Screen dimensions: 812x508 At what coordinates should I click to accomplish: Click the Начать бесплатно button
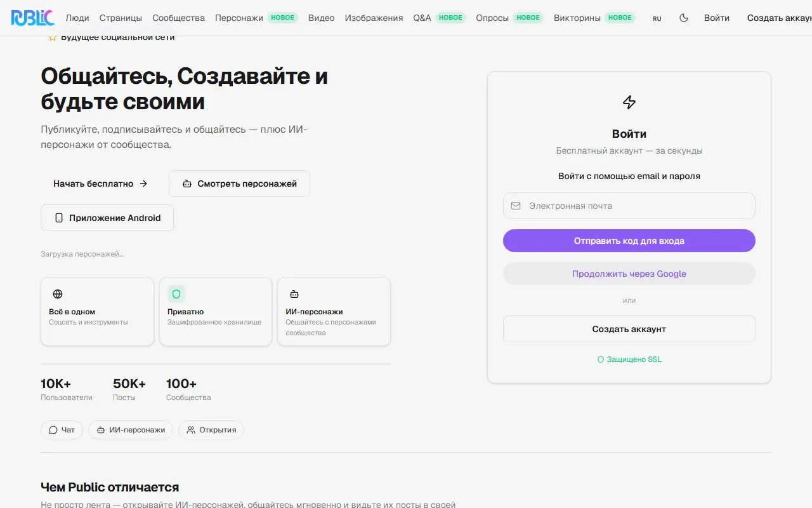[100, 184]
